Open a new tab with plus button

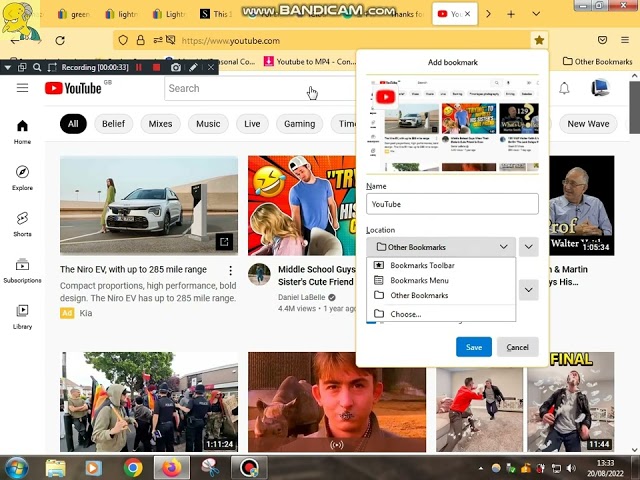tap(511, 14)
